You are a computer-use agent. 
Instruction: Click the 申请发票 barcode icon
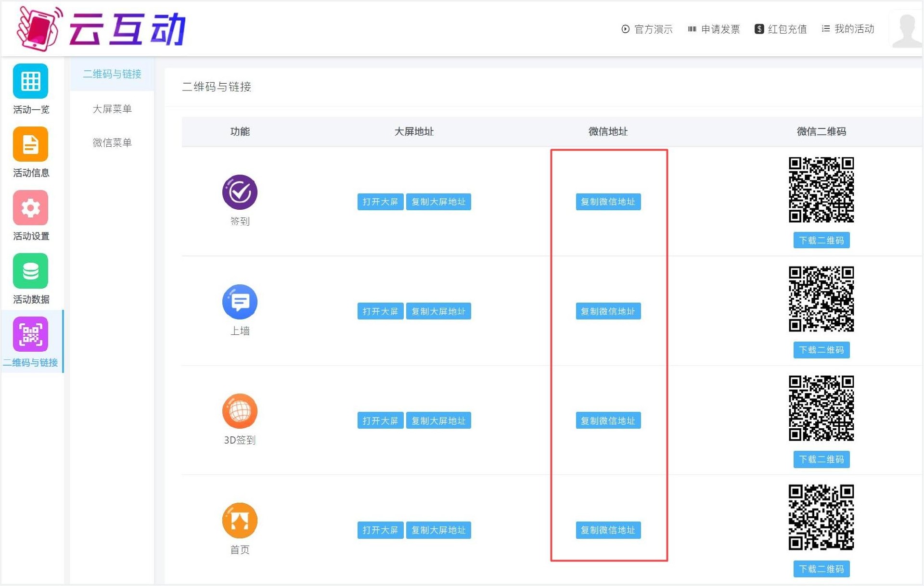pyautogui.click(x=692, y=29)
